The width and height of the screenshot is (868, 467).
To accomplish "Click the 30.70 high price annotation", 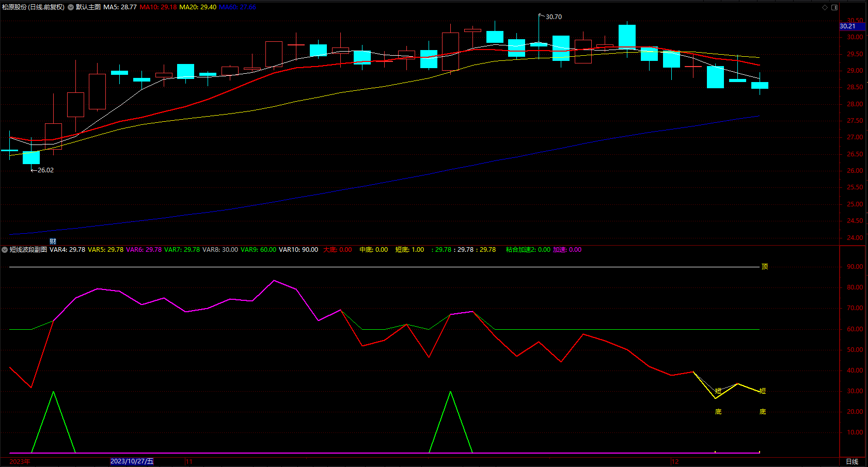I will (554, 17).
